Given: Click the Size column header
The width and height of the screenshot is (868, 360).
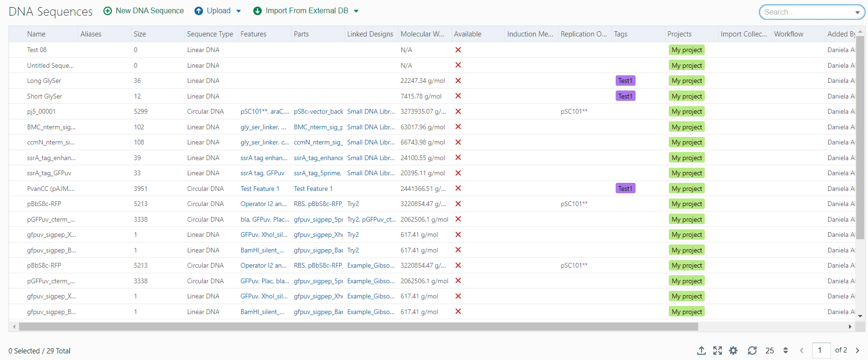Looking at the screenshot, I should [140, 34].
